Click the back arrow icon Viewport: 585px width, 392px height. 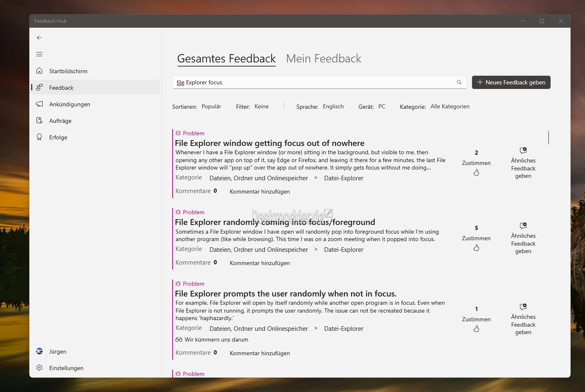click(39, 38)
